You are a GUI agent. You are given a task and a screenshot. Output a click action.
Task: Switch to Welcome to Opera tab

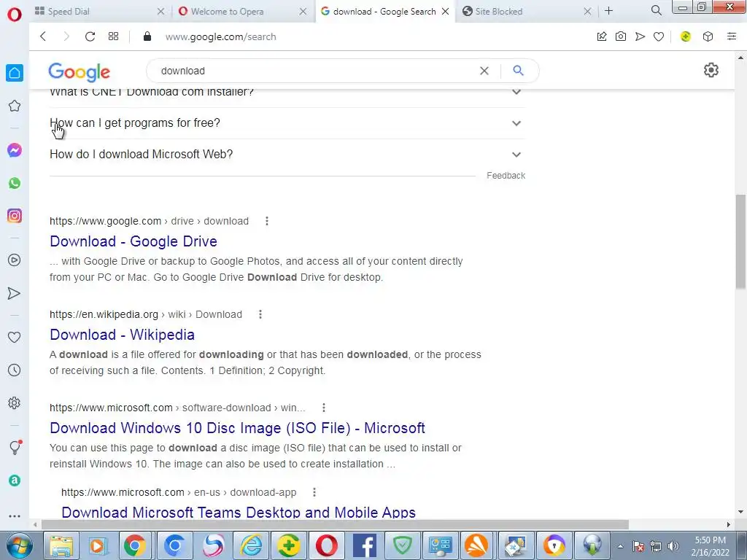pyautogui.click(x=241, y=11)
